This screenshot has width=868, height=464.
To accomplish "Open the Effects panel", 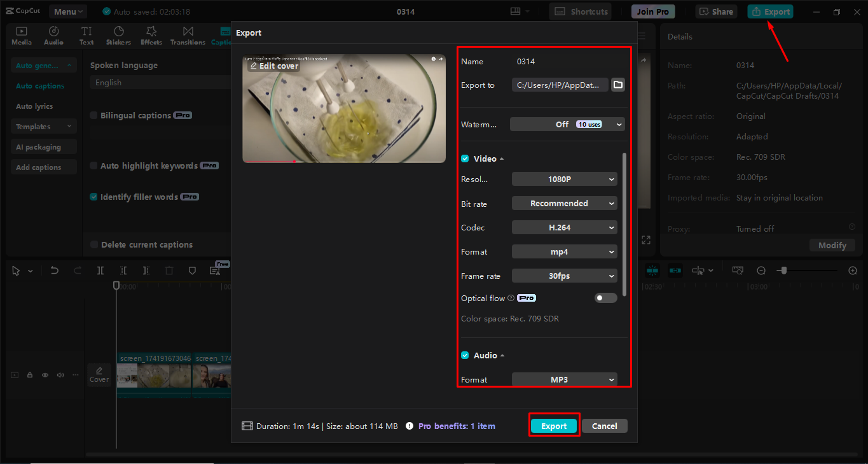I will [x=151, y=35].
